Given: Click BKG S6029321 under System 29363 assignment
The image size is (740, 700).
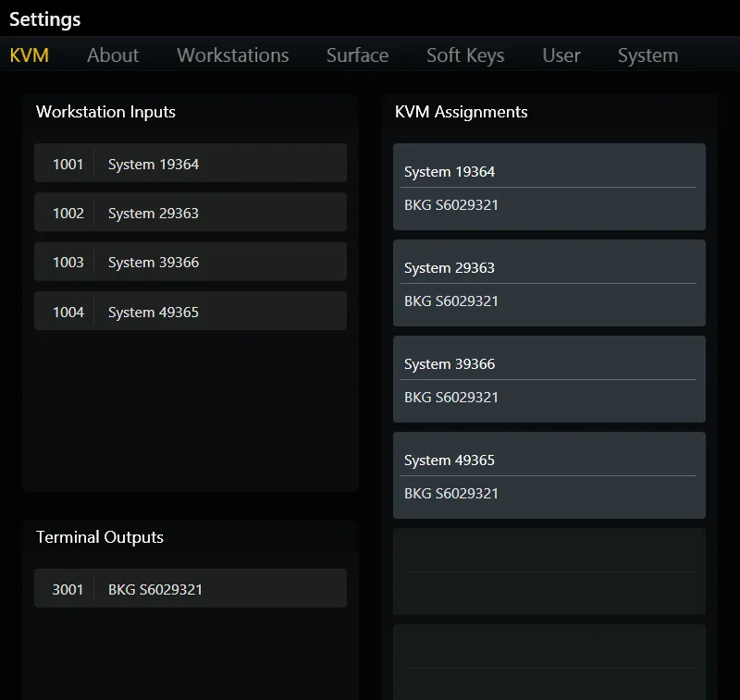Looking at the screenshot, I should coord(451,301).
